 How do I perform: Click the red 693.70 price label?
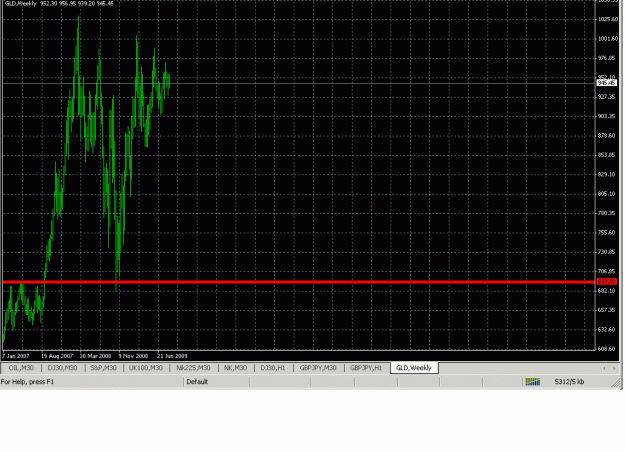coord(607,282)
